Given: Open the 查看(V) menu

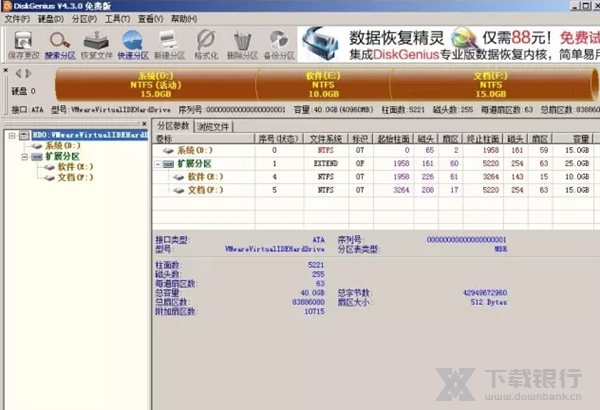Looking at the screenshot, I should pyautogui.click(x=150, y=19).
